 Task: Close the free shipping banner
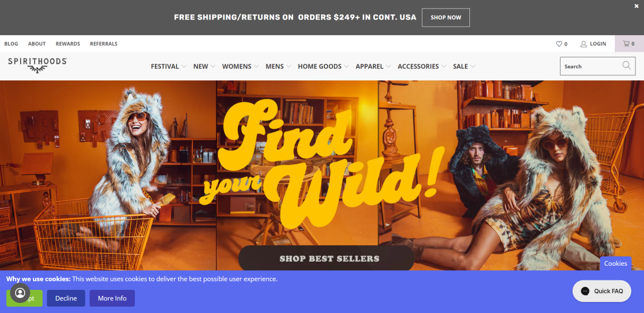(x=636, y=6)
